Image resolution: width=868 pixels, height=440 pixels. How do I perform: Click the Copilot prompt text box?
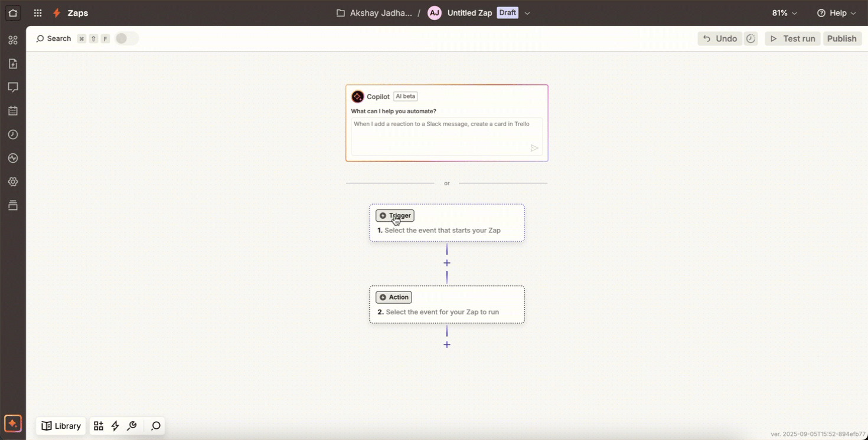[447, 136]
